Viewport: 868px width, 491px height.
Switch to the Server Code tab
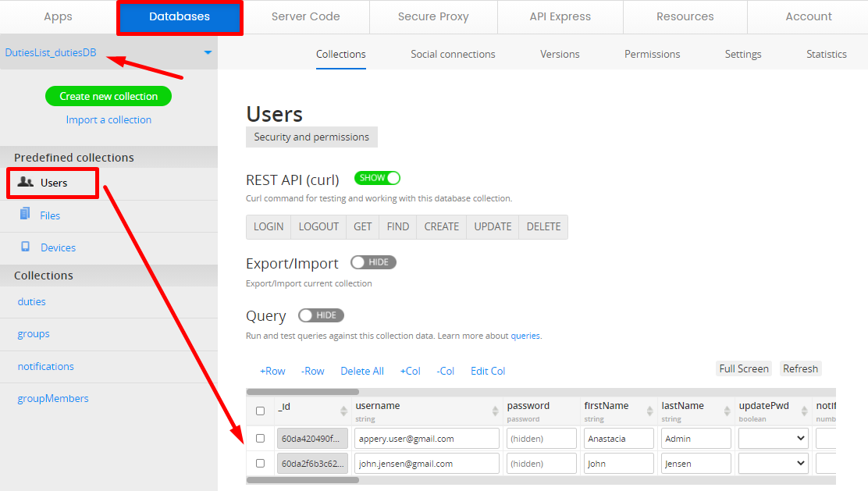pos(305,16)
